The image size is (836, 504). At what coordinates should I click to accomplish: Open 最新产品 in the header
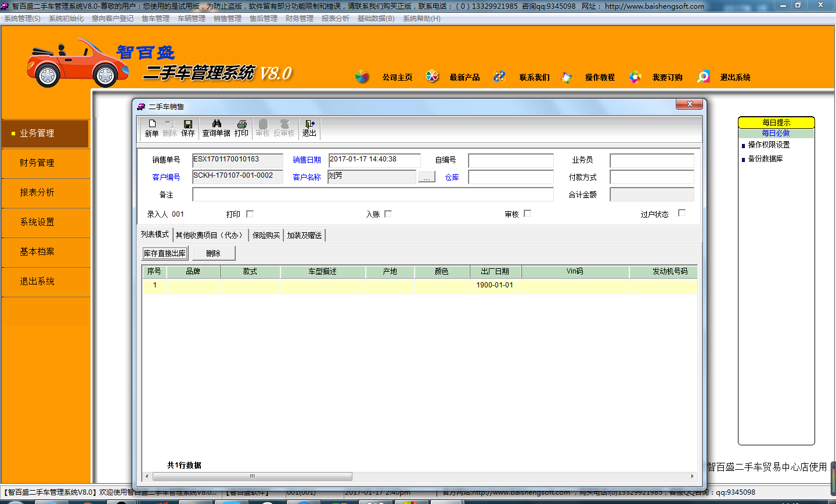(x=464, y=77)
